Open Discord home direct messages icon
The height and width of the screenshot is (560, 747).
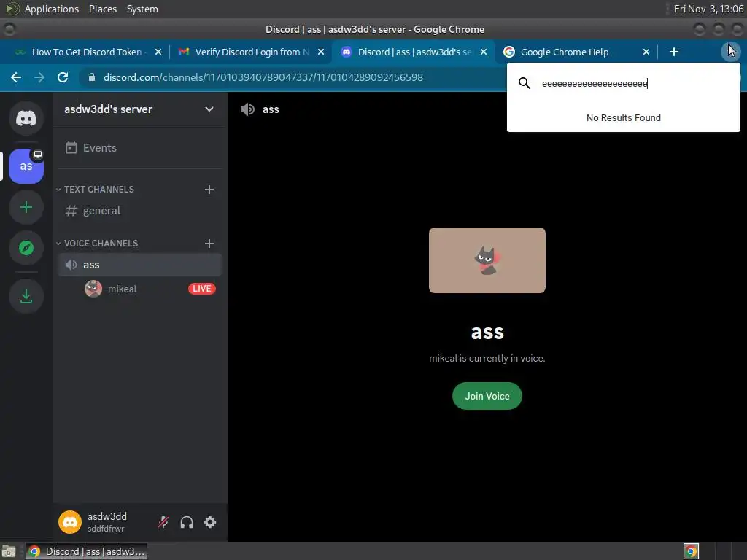(26, 117)
